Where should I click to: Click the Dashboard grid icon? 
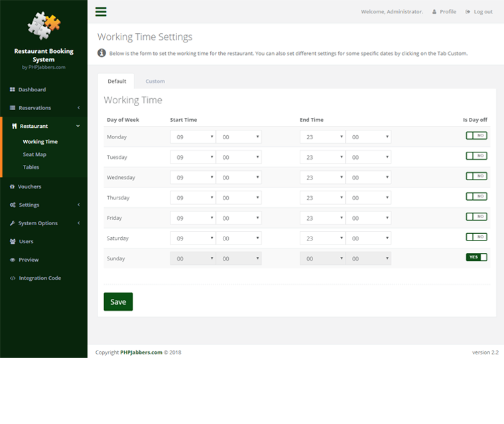click(12, 89)
